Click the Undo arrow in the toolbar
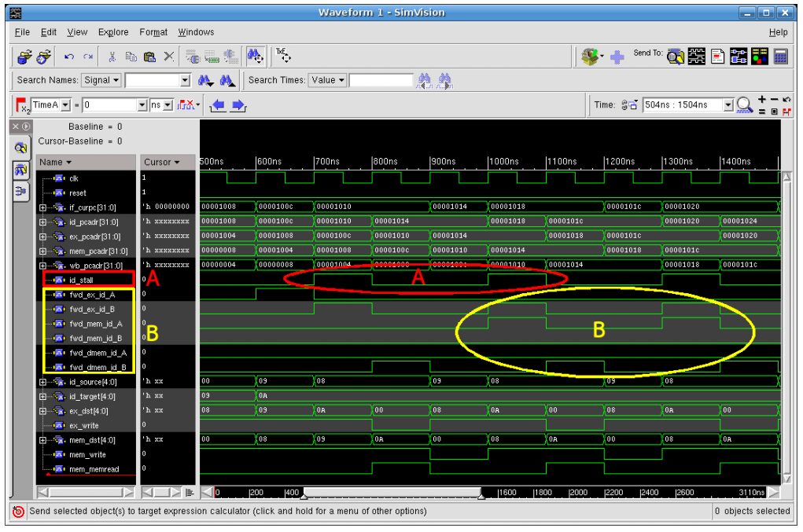The width and height of the screenshot is (803, 532). click(69, 57)
